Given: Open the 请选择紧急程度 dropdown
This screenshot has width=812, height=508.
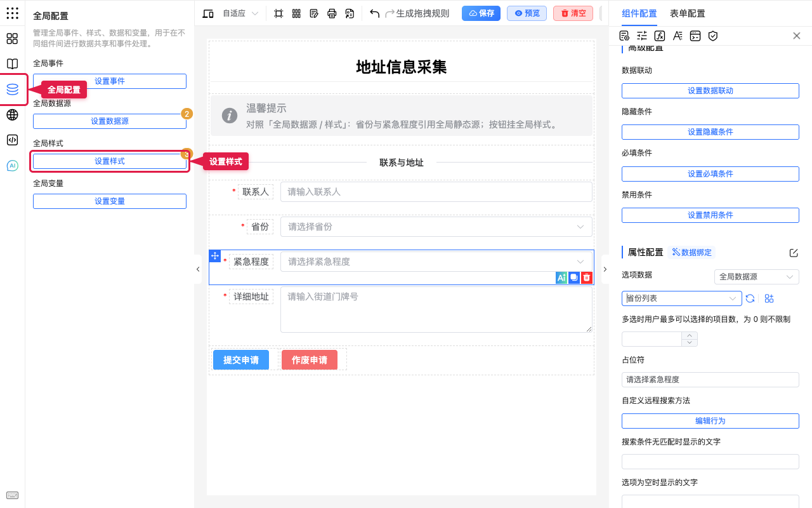Looking at the screenshot, I should pos(436,262).
